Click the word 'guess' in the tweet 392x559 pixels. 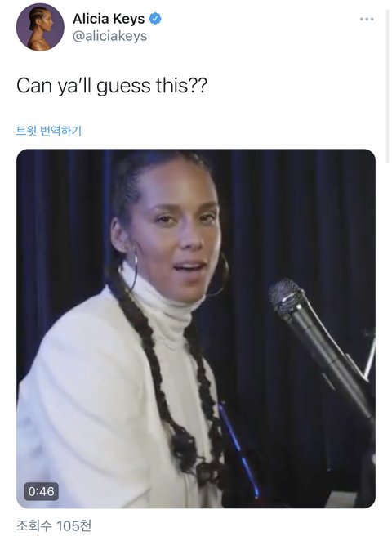tap(123, 87)
